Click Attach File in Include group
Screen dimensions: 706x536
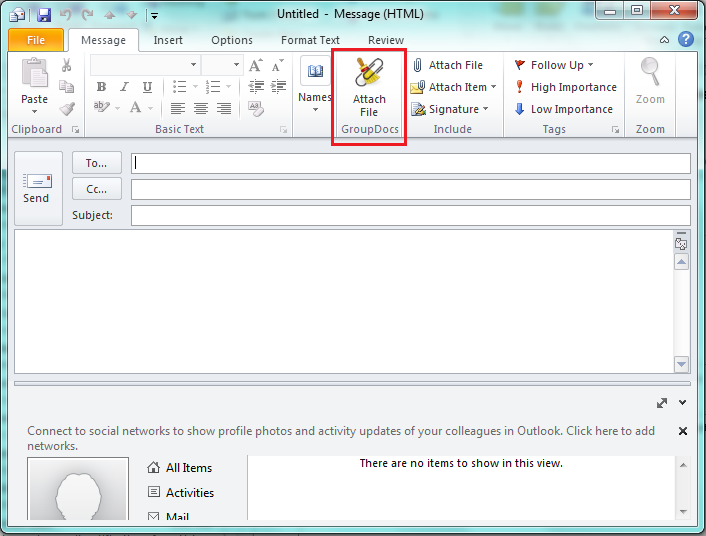(x=446, y=65)
